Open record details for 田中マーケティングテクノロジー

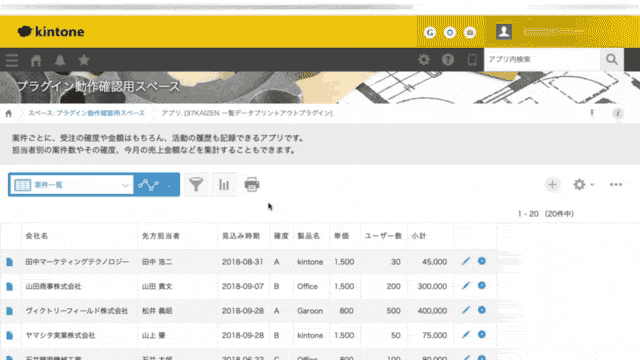[x=9, y=262]
